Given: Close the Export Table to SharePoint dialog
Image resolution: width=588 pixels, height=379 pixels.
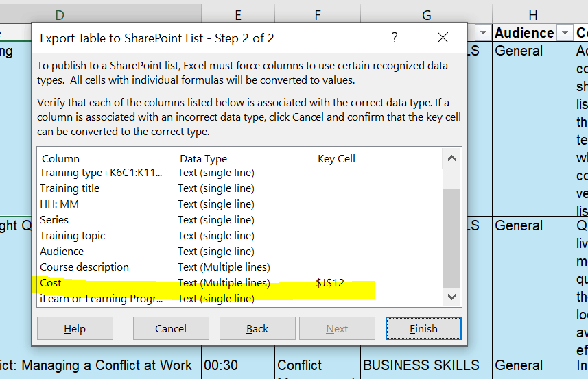Looking at the screenshot, I should (x=443, y=38).
